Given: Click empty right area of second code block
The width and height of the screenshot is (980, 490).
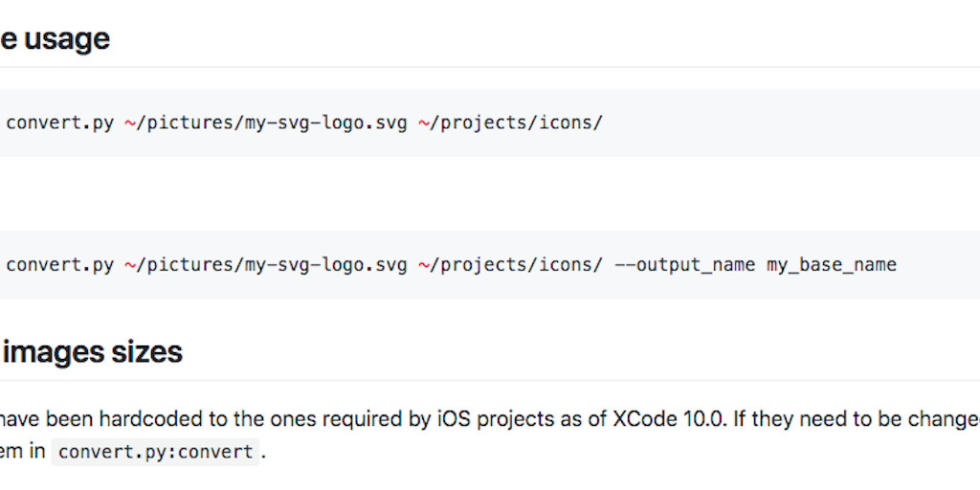Looking at the screenshot, I should click(x=943, y=264).
